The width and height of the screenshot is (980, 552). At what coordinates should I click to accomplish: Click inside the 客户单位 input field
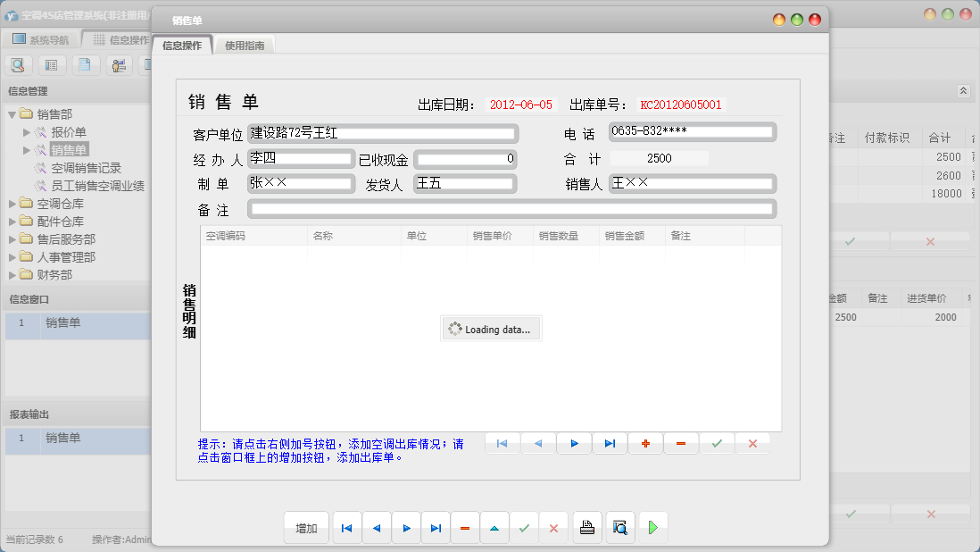point(384,132)
